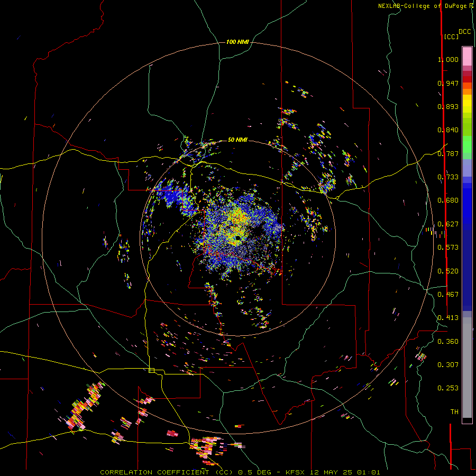Click the 0.893 legend value
The image size is (476, 476).
pos(448,106)
